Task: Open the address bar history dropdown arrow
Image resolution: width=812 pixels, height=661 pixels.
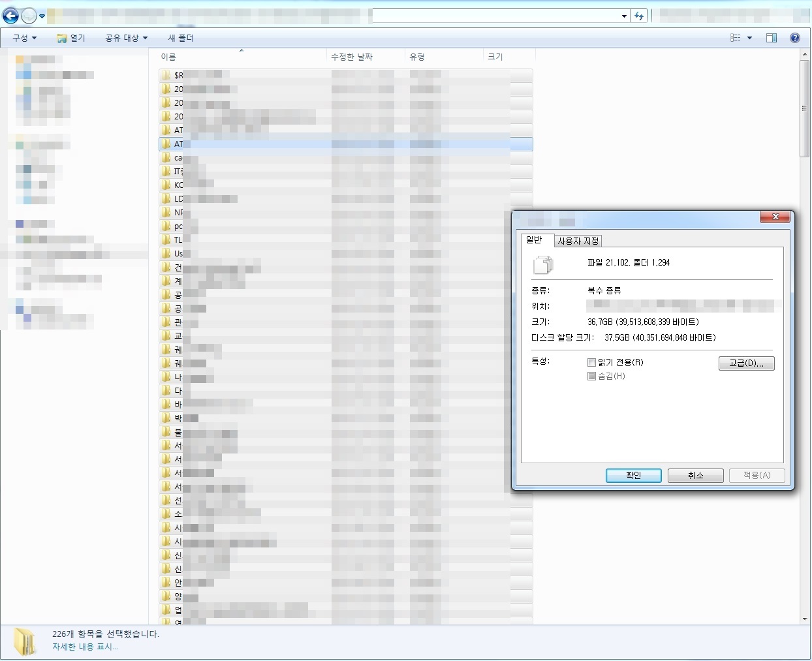Action: 624,16
